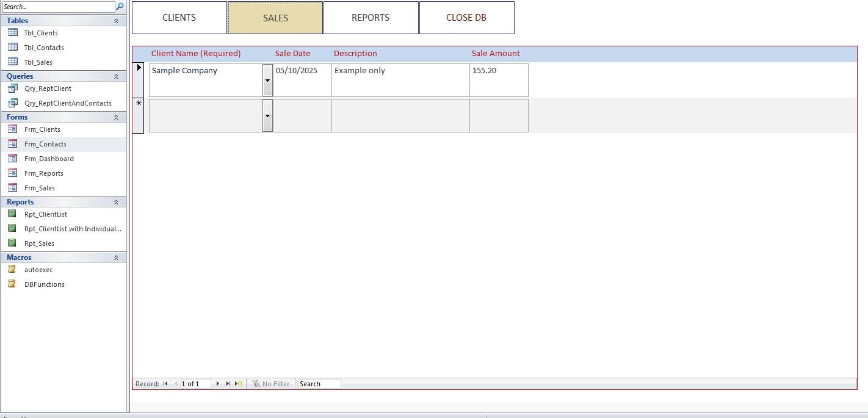Open the REPORTS tab
This screenshot has height=418, width=868.
coord(371,18)
